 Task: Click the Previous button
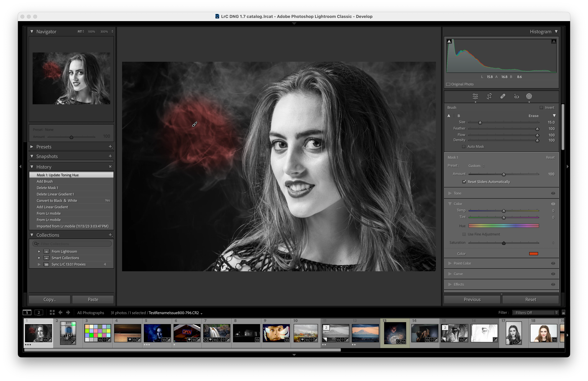pyautogui.click(x=472, y=299)
